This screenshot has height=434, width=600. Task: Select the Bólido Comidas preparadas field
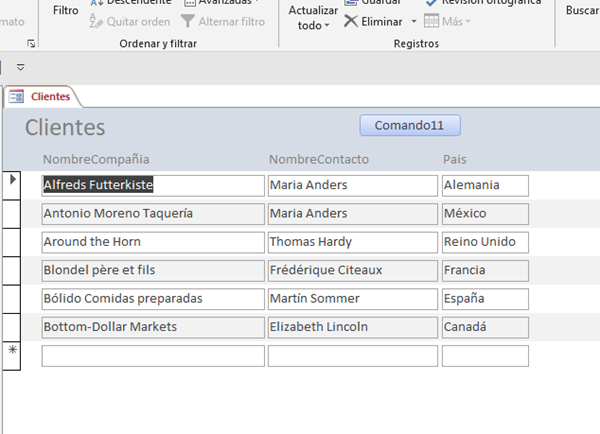click(x=153, y=299)
